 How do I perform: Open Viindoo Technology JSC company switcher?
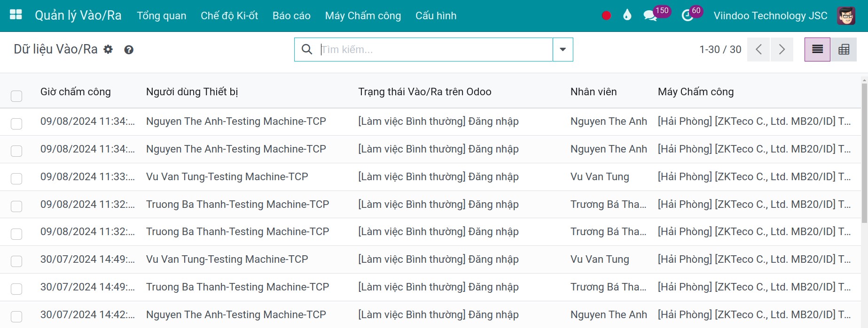point(770,15)
